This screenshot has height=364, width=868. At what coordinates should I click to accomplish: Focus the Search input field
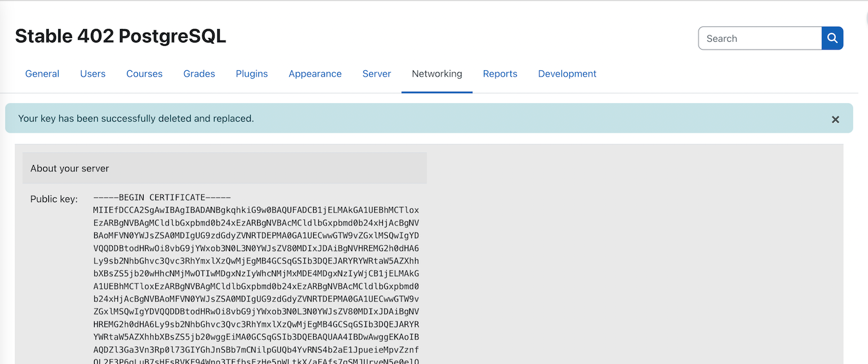760,38
